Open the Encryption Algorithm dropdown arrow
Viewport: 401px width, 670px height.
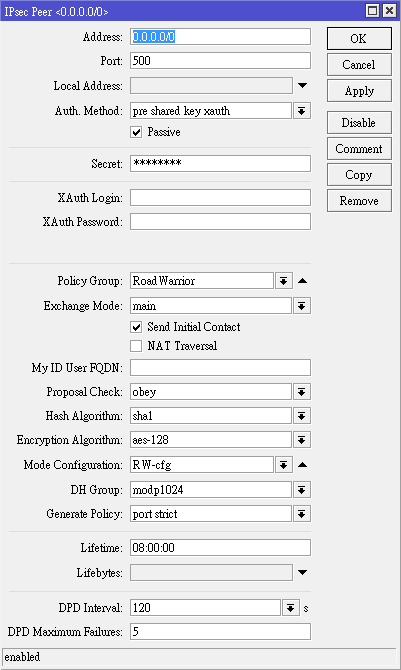(x=301, y=440)
